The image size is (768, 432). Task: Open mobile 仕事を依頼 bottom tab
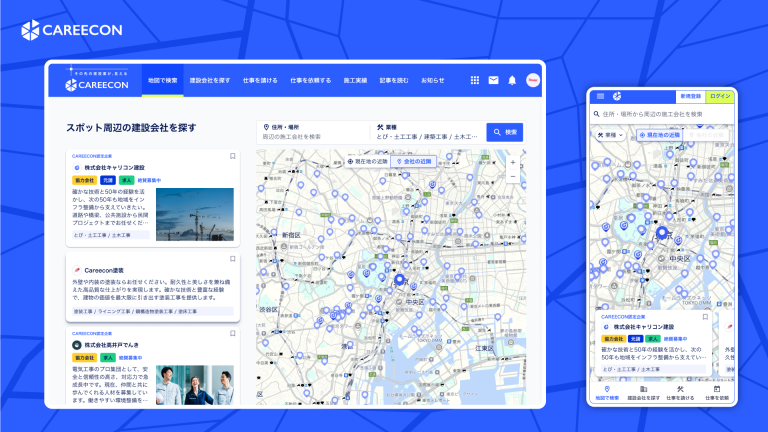coord(717,393)
